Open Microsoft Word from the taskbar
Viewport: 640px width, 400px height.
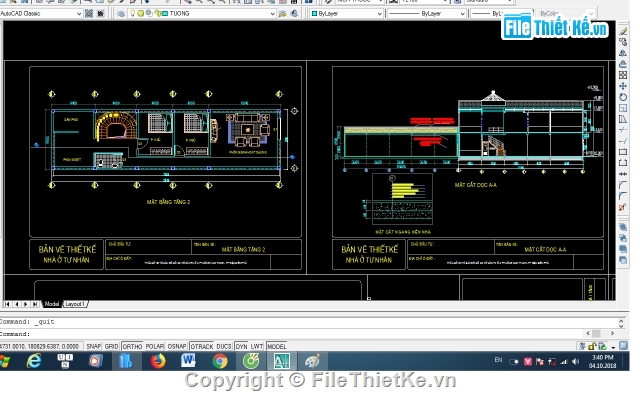point(188,361)
